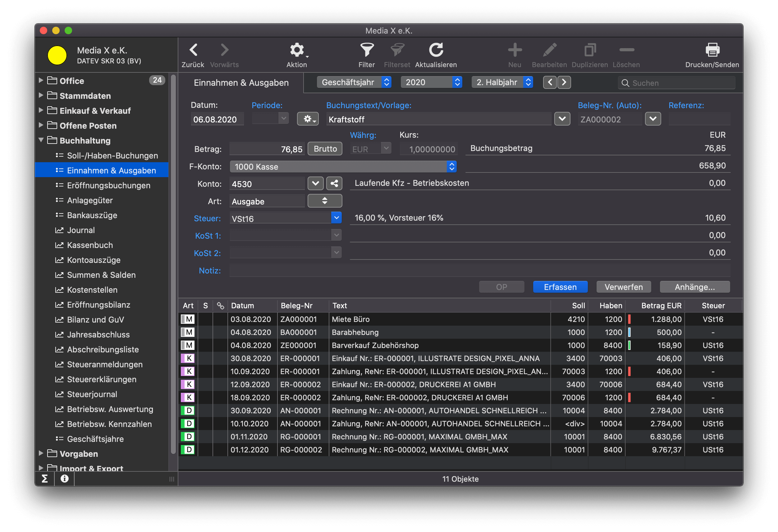Click the share icon next to Konto
Screen dimensions: 778x532
334,183
